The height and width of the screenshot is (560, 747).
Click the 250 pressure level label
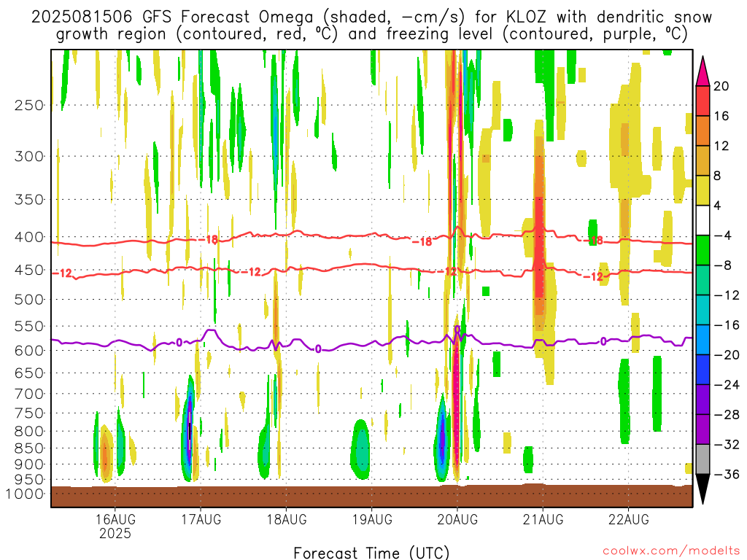tap(28, 105)
